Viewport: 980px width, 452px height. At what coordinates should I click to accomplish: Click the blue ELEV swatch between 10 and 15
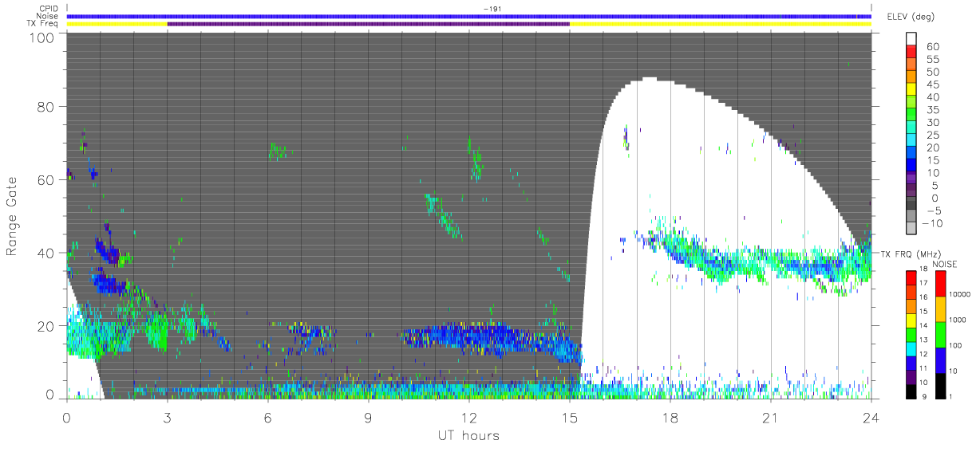911,165
